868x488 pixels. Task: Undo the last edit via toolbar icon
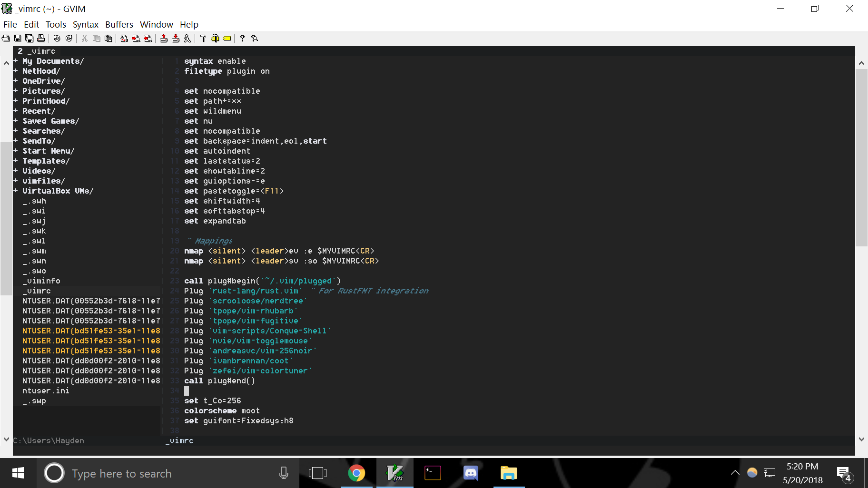coord(57,39)
